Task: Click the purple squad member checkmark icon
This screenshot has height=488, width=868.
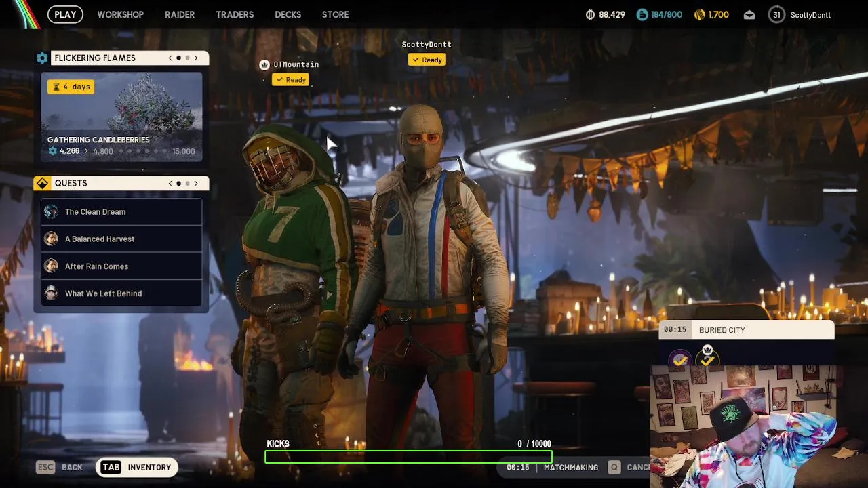Action: click(680, 360)
